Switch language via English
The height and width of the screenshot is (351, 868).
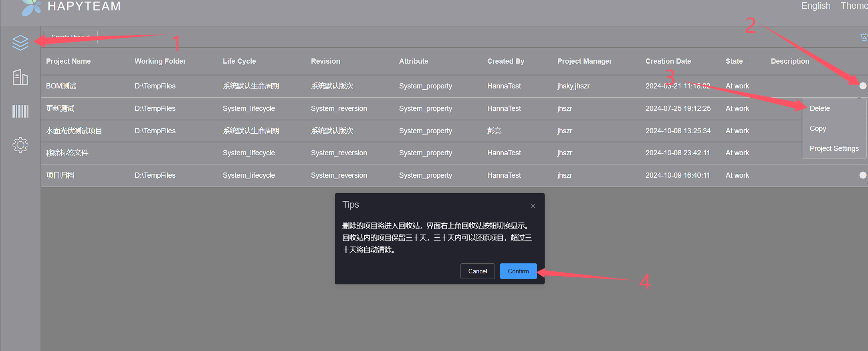(816, 6)
